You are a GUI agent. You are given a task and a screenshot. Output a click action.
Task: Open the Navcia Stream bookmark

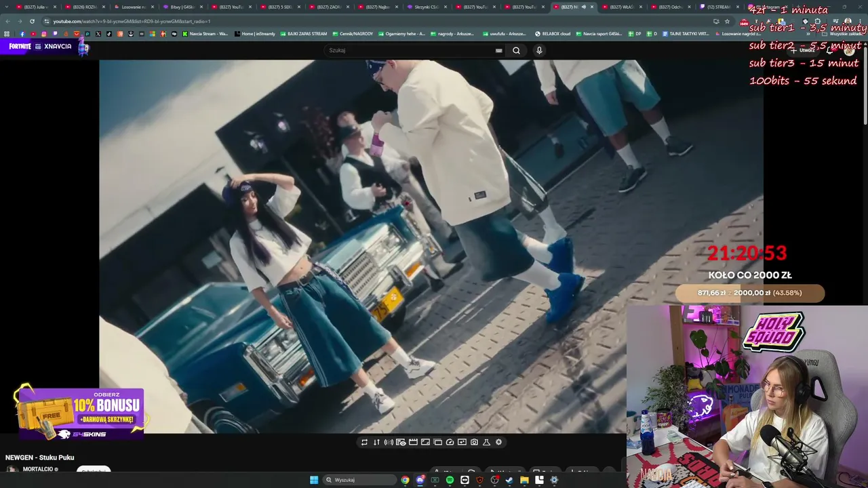click(x=205, y=34)
